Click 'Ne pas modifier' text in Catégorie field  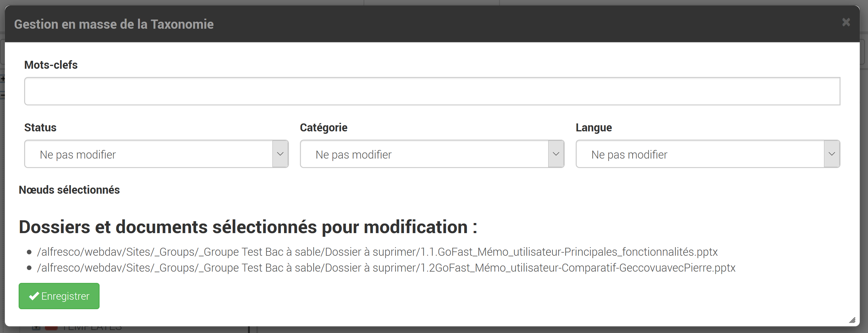[x=353, y=155]
